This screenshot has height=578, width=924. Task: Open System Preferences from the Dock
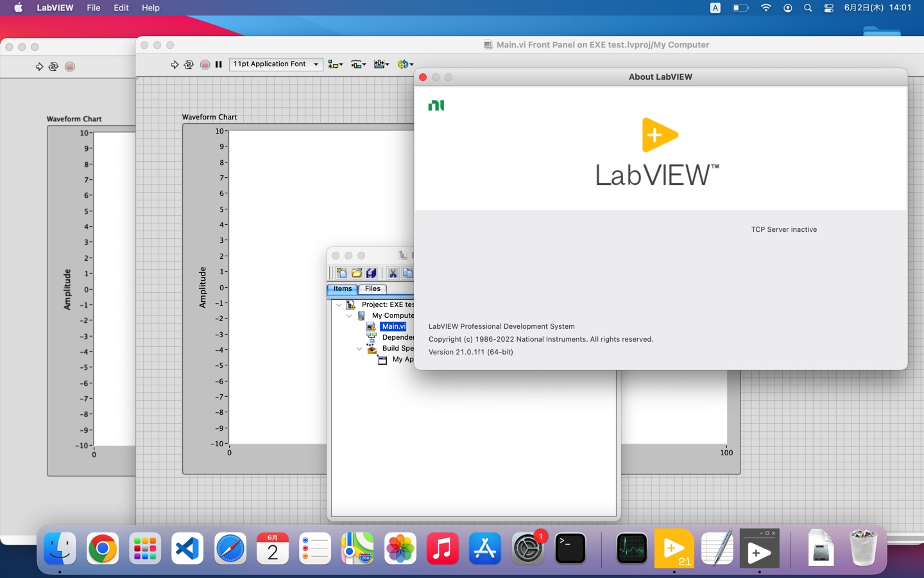(x=528, y=549)
